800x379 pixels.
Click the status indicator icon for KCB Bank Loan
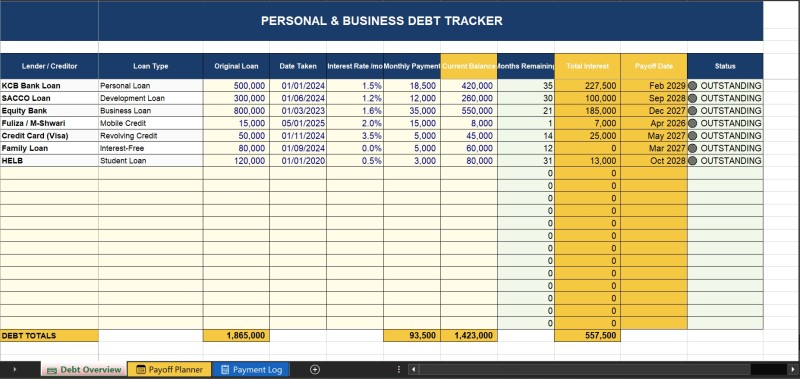pyautogui.click(x=692, y=86)
